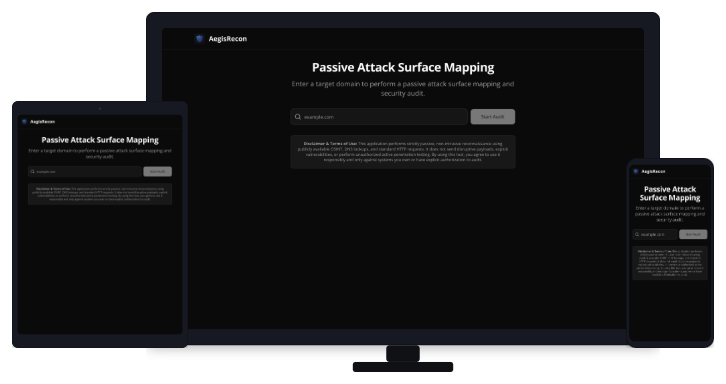The image size is (726, 384).
Task: Click the AegisRecon shield logo on tablet
Action: [25, 122]
